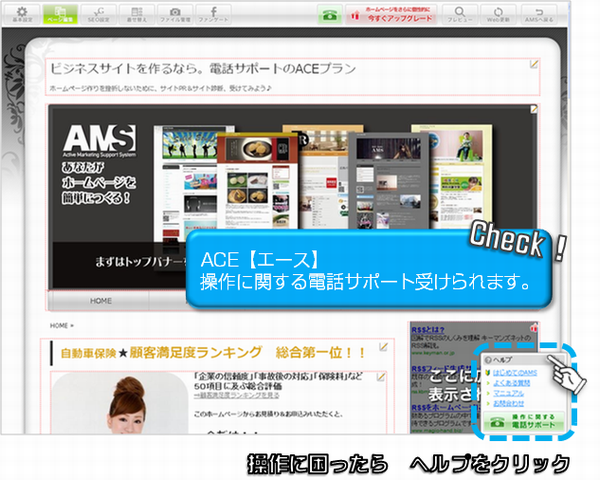Click the AMS top banner image
Screen dimensions: 600x480
(x=293, y=197)
